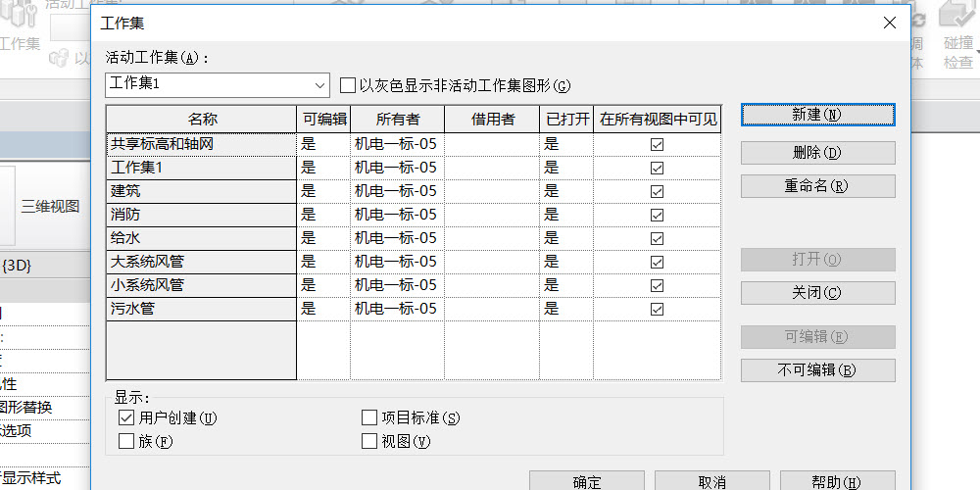Toggle visibility checkbox for 建筑 row
Viewport: 980px width, 490px height.
tap(657, 191)
